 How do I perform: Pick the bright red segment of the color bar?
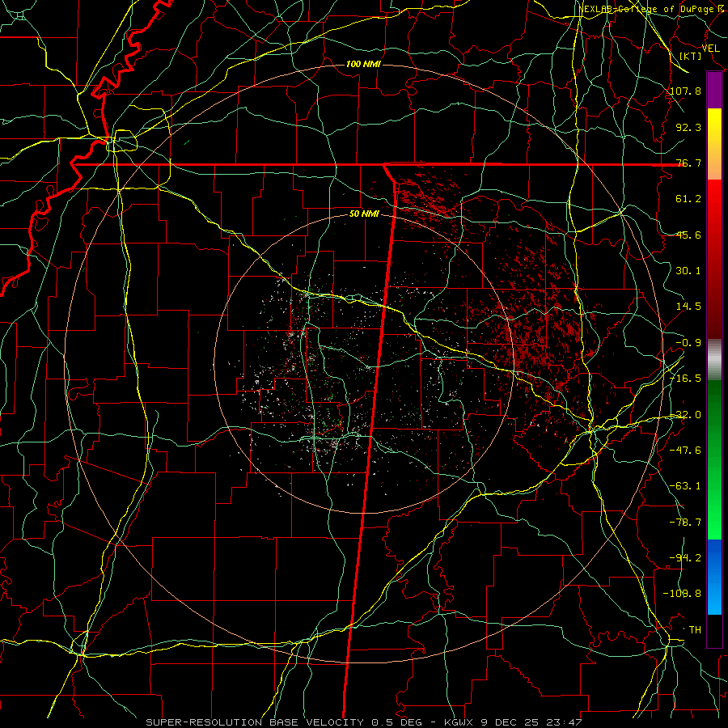coord(714,197)
